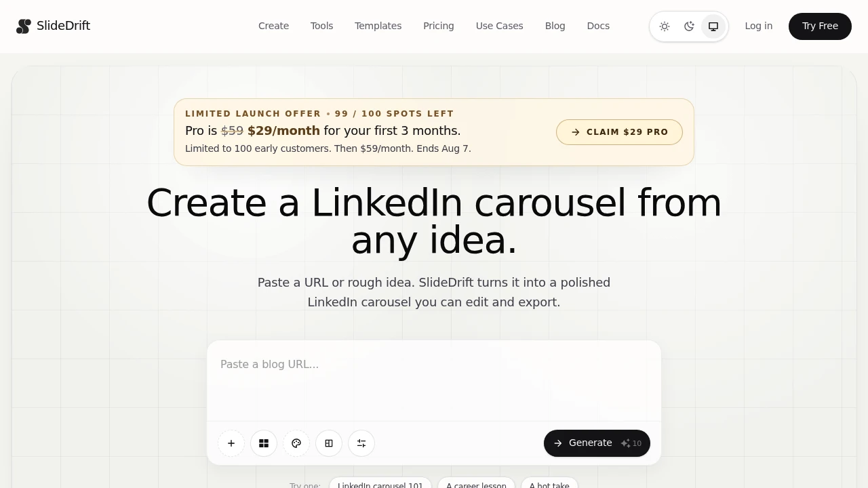Click the Generate button
The height and width of the screenshot is (488, 868).
[597, 443]
